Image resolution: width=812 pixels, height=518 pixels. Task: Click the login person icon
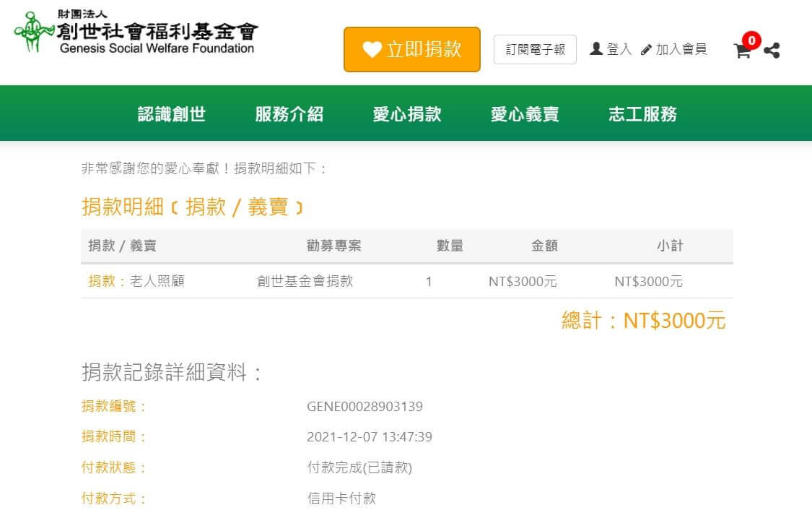pos(596,49)
